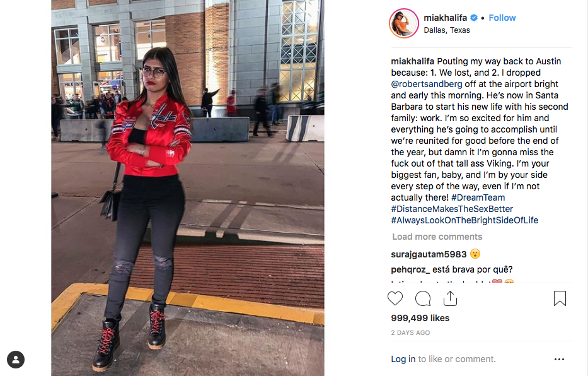Viewport: 588px width, 376px height.
Task: Click the 2 DAYS AGO timestamp
Action: tap(410, 333)
